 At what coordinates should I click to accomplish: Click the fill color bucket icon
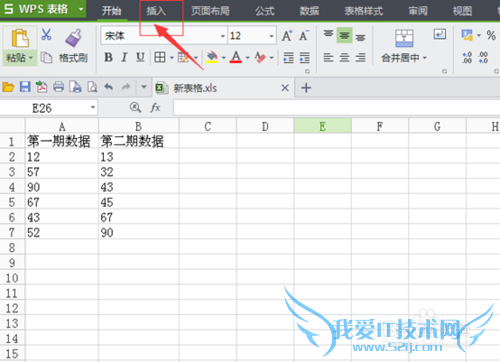(x=212, y=57)
